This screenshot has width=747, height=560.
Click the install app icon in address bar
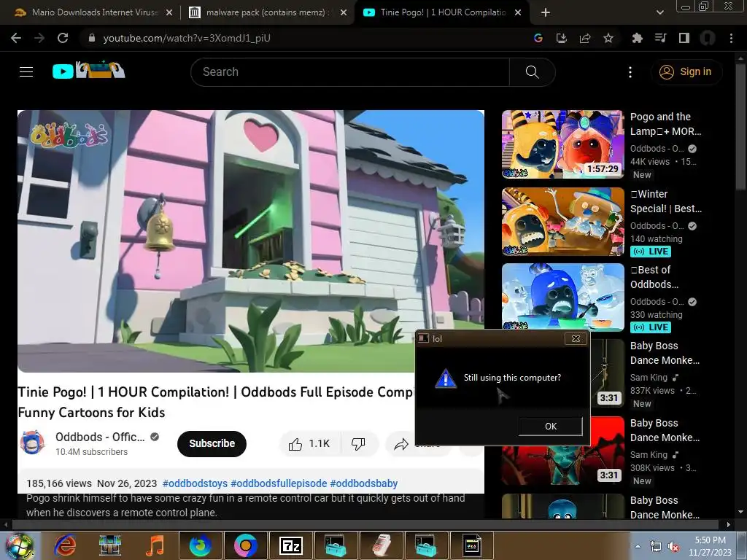[562, 38]
